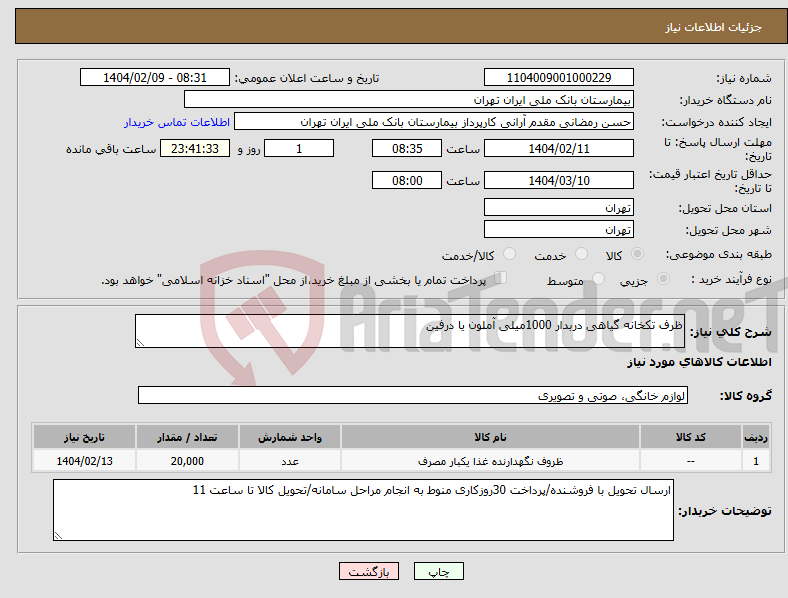Click the deadline time field 08:35
This screenshot has width=788, height=598.
coord(407,148)
